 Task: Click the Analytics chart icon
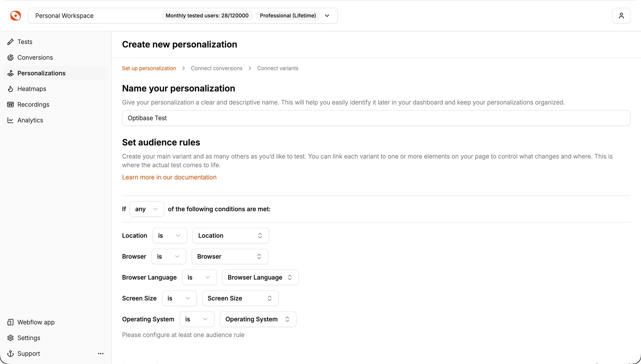click(x=10, y=120)
